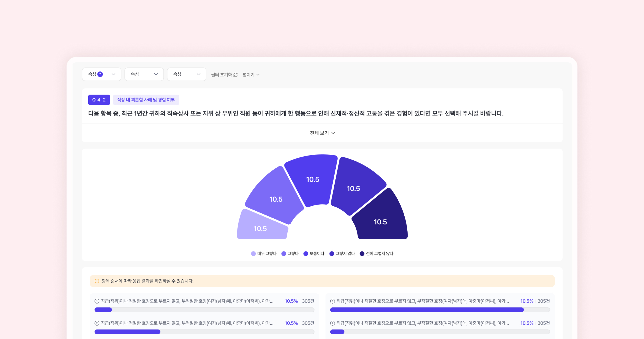
Task: Click the Q 4-2 question badge
Action: click(x=99, y=100)
